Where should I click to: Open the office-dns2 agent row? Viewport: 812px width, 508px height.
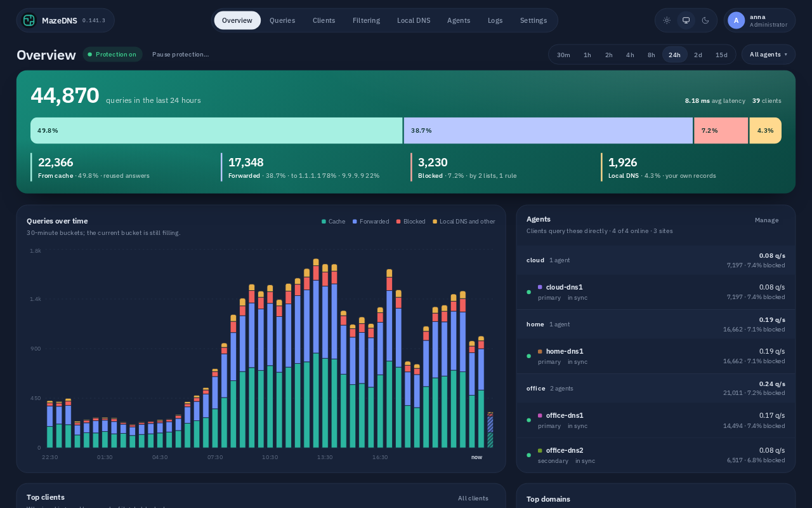click(x=656, y=455)
